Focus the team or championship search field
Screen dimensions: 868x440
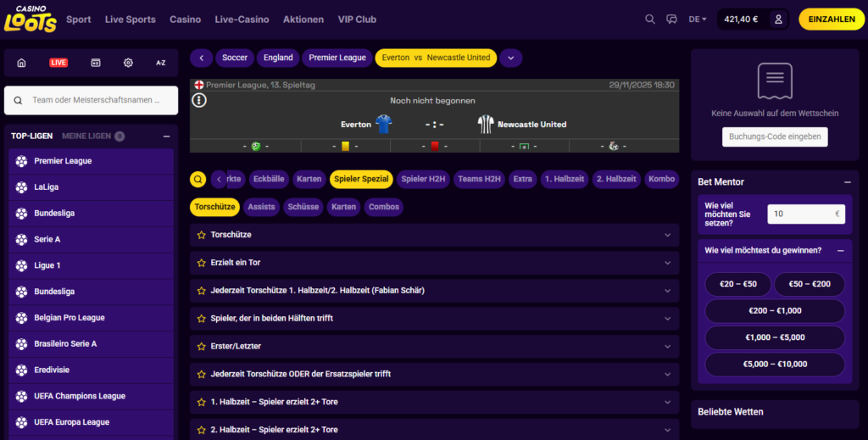pos(92,100)
